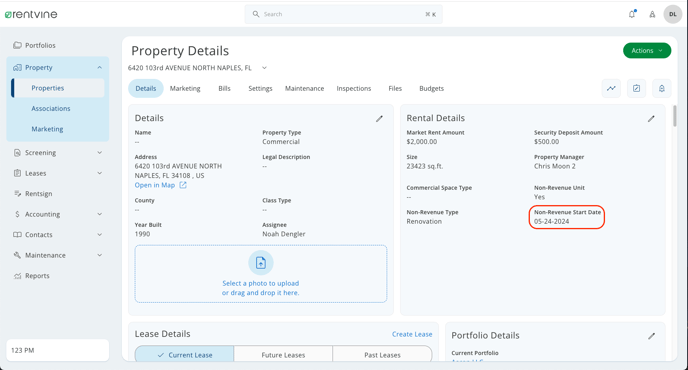Open the property trend chart icon
This screenshot has height=370, width=688.
[611, 88]
